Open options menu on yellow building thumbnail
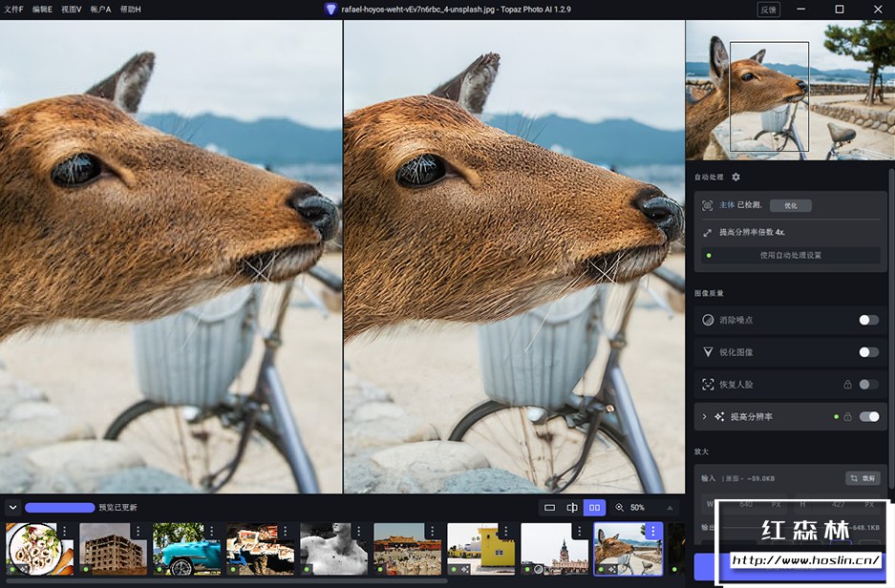 (505, 531)
